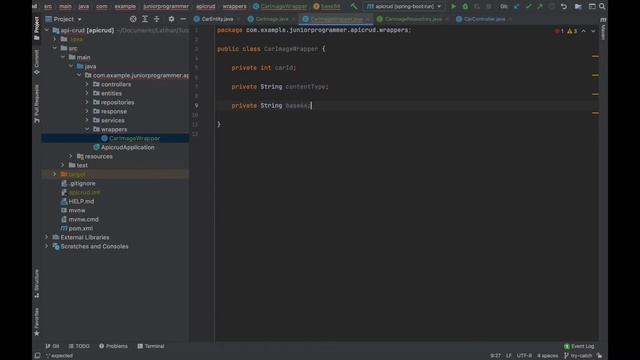The width and height of the screenshot is (640, 360).
Task: Switch to the CarImageRepository.java tab
Action: coord(413,19)
